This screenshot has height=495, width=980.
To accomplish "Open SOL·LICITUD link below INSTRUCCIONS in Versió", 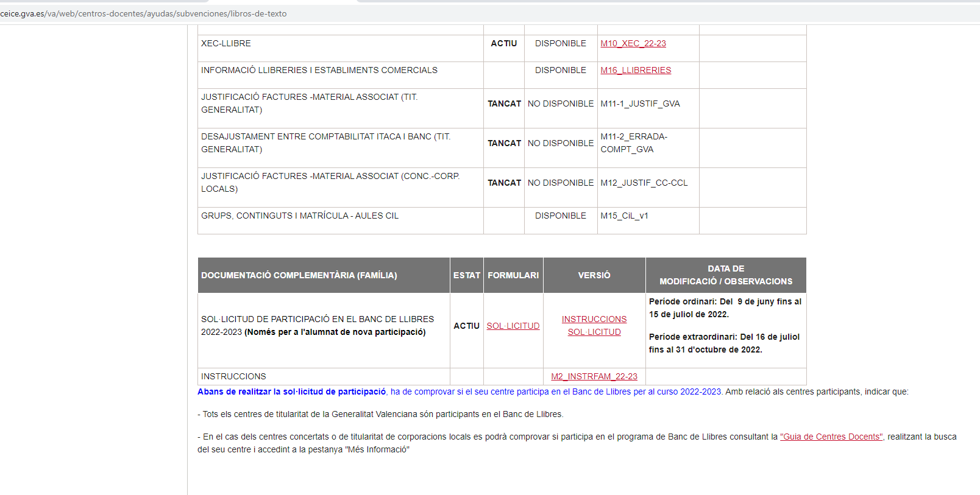I will [594, 332].
